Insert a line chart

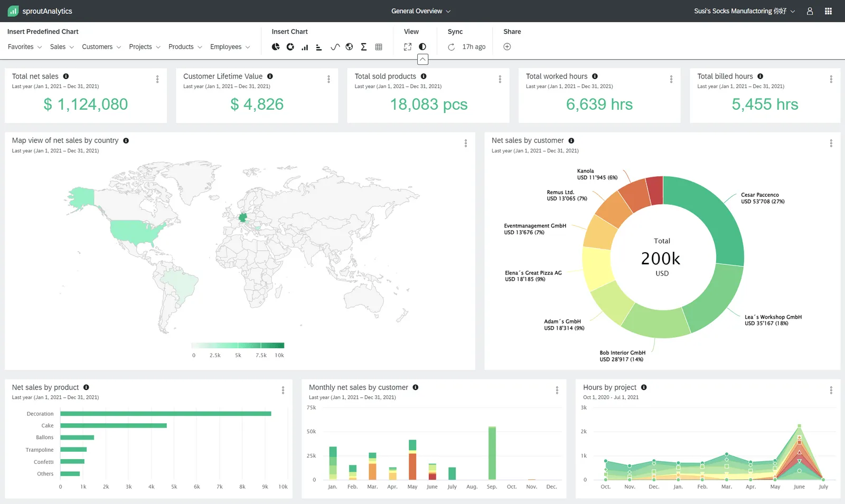[335, 46]
